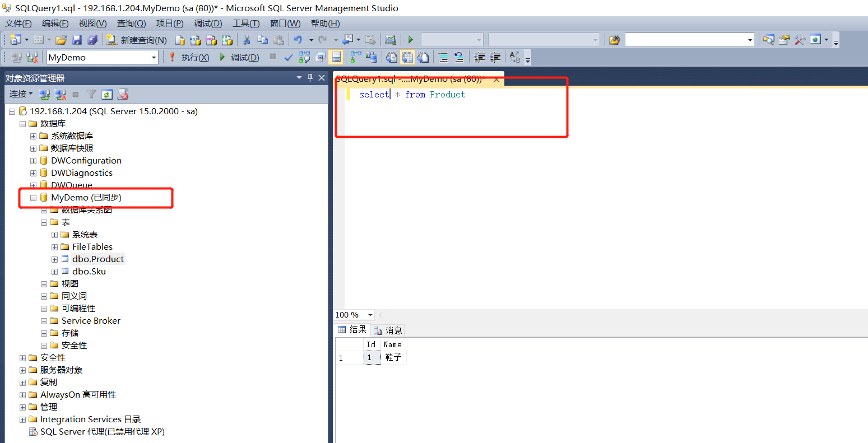Save the query with the floppy disk icon
This screenshot has width=868, height=443.
(x=77, y=40)
